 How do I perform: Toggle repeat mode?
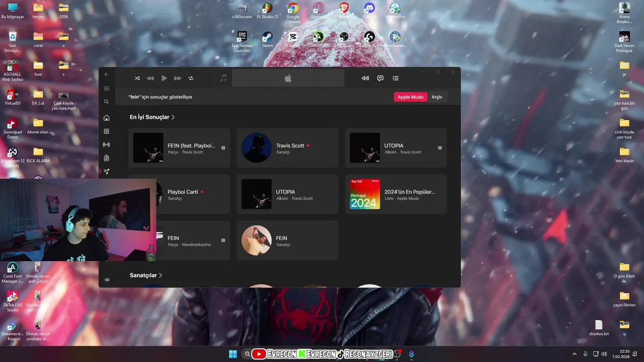(191, 78)
